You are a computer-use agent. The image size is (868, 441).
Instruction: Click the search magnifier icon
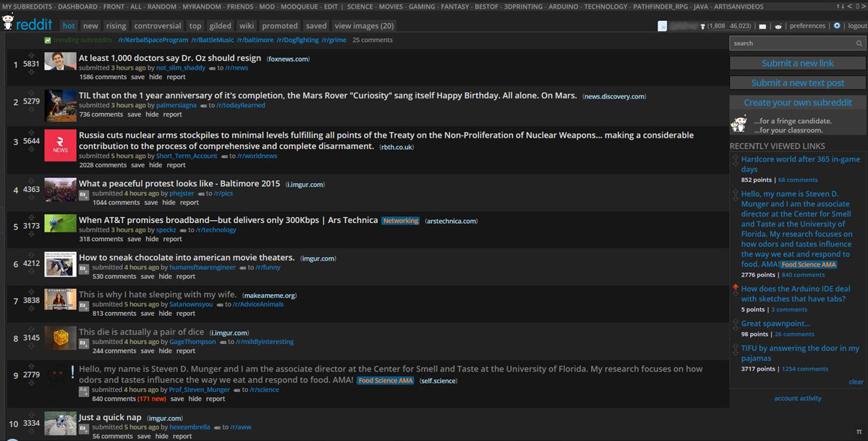point(859,43)
